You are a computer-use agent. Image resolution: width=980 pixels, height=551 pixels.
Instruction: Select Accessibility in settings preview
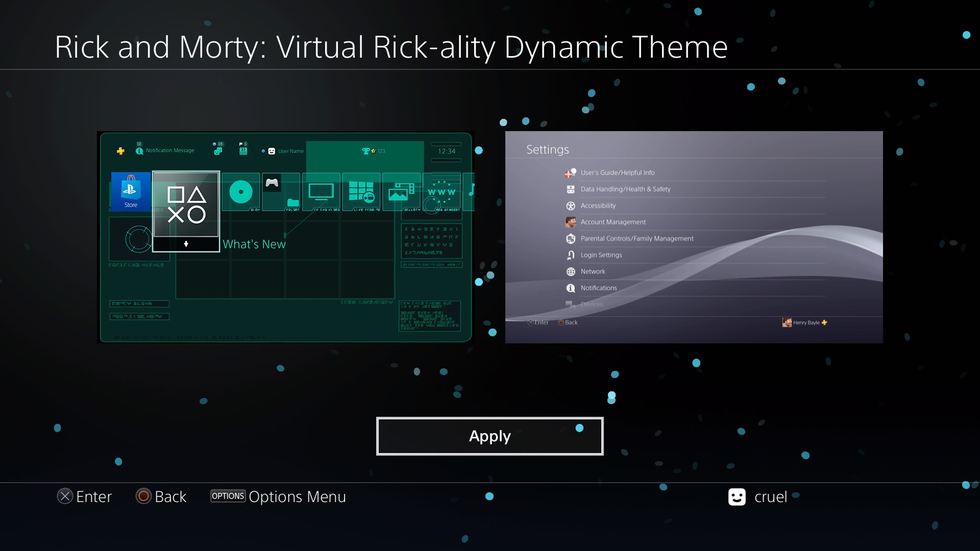pos(598,206)
